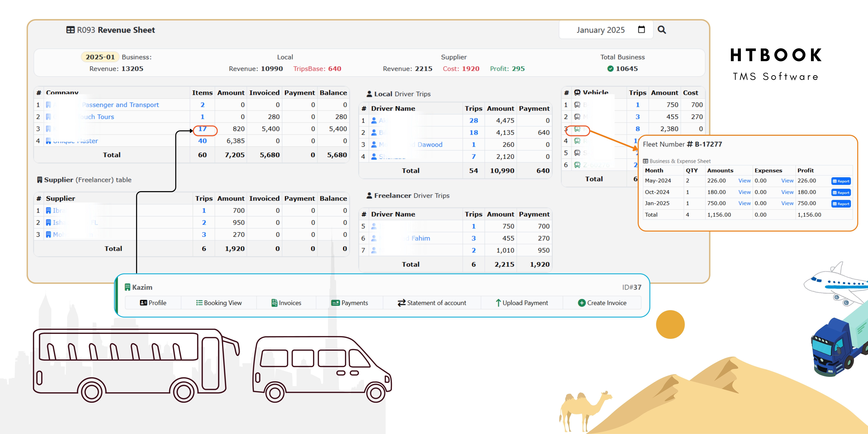Click green bus icon in vehicle row 6
Image resolution: width=868 pixels, height=434 pixels.
pyautogui.click(x=577, y=165)
